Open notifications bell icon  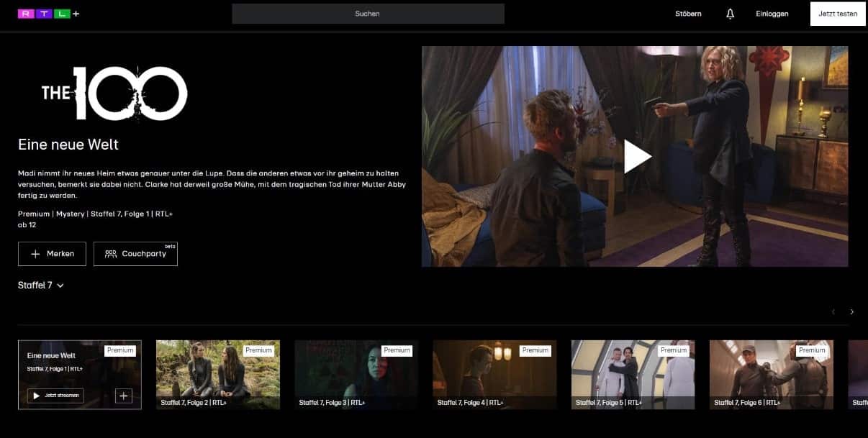point(730,14)
